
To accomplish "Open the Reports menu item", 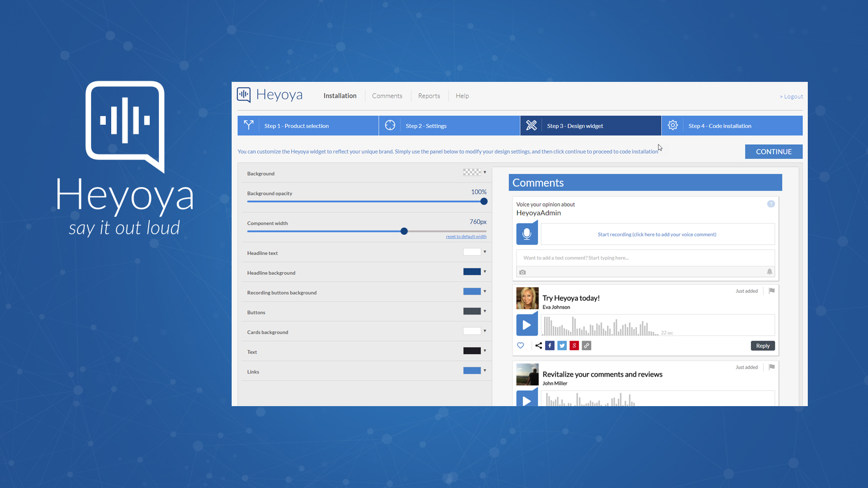I will pos(429,96).
